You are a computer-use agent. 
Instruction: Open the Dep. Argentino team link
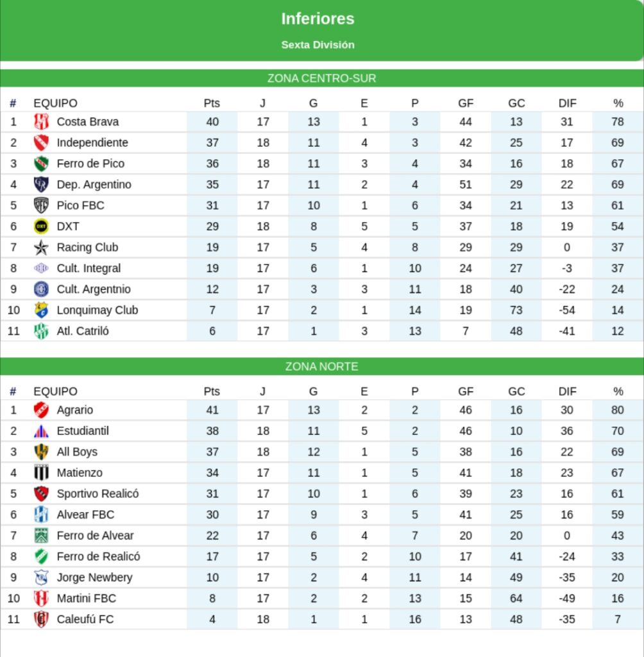[94, 185]
